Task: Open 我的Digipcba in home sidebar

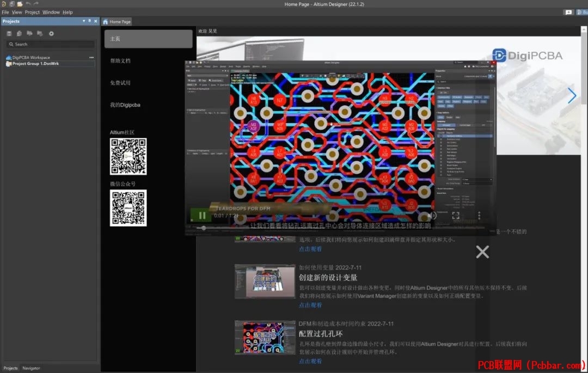Action: pos(125,105)
